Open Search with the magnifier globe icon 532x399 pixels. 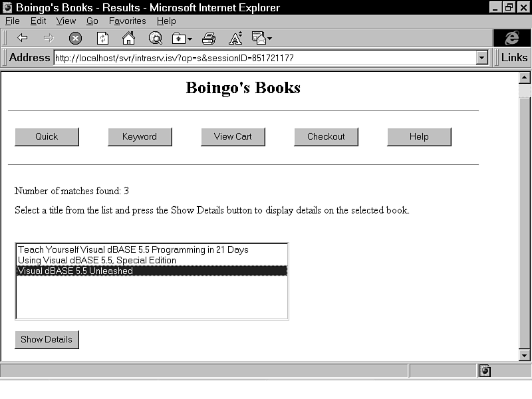tap(156, 38)
